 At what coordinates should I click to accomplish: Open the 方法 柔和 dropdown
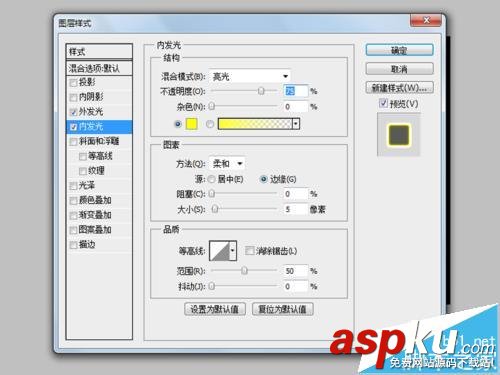[x=227, y=164]
